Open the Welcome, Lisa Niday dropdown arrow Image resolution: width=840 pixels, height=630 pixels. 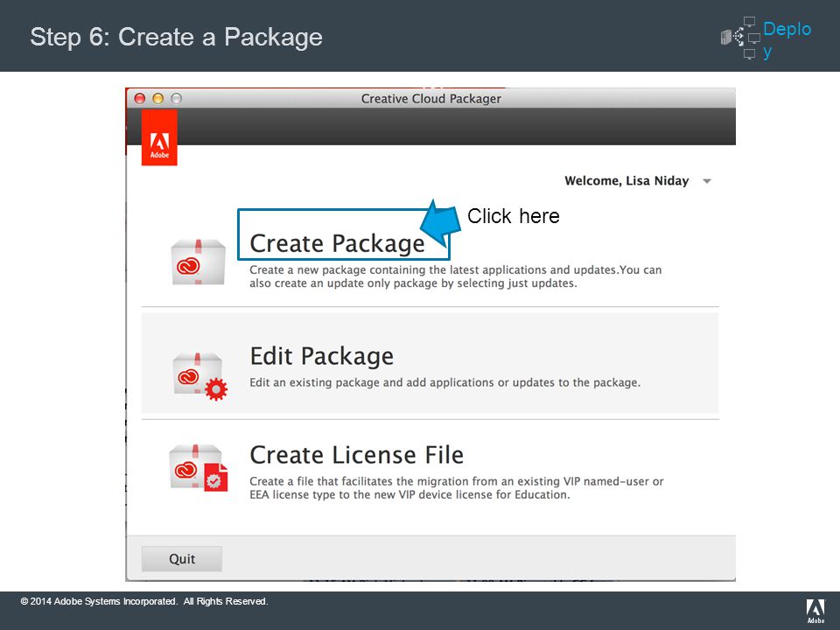coord(707,181)
